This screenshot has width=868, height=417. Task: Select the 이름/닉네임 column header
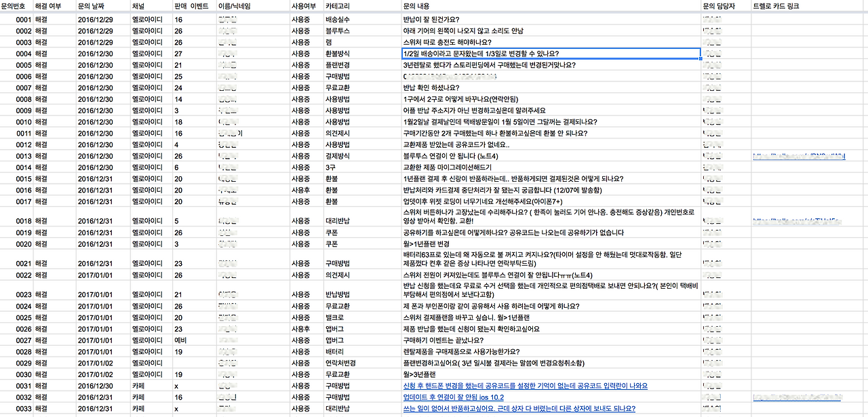(x=234, y=6)
